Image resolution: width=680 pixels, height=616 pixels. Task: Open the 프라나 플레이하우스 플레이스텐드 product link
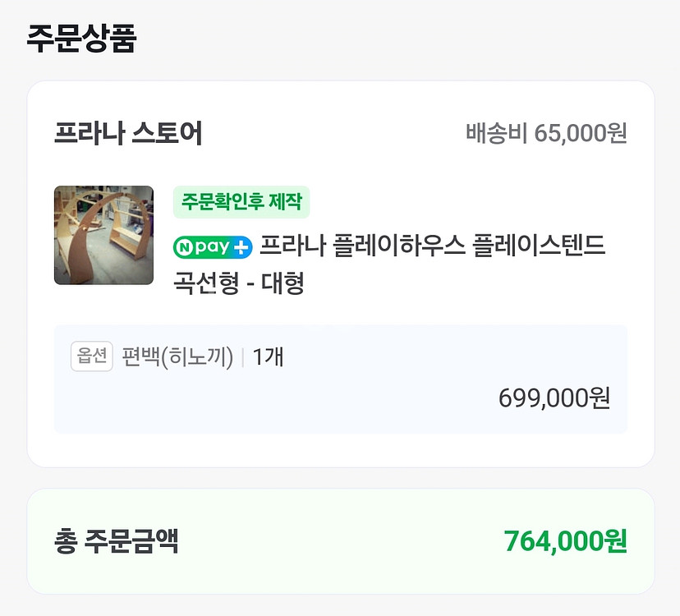[x=434, y=248]
